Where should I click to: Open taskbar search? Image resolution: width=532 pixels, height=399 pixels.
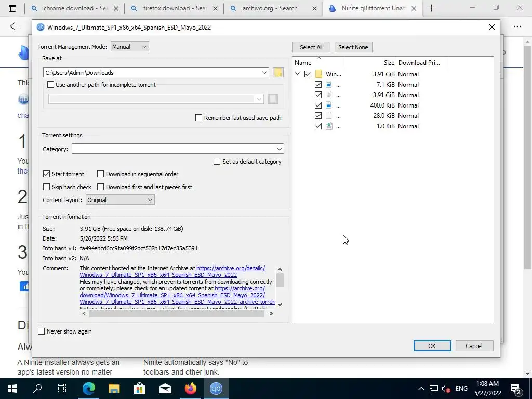point(37,389)
